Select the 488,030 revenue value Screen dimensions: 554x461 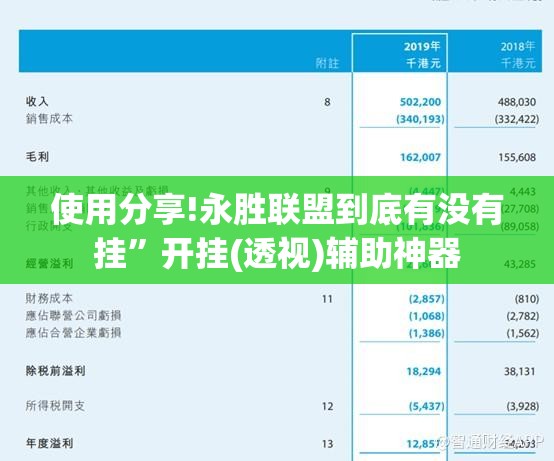517,102
